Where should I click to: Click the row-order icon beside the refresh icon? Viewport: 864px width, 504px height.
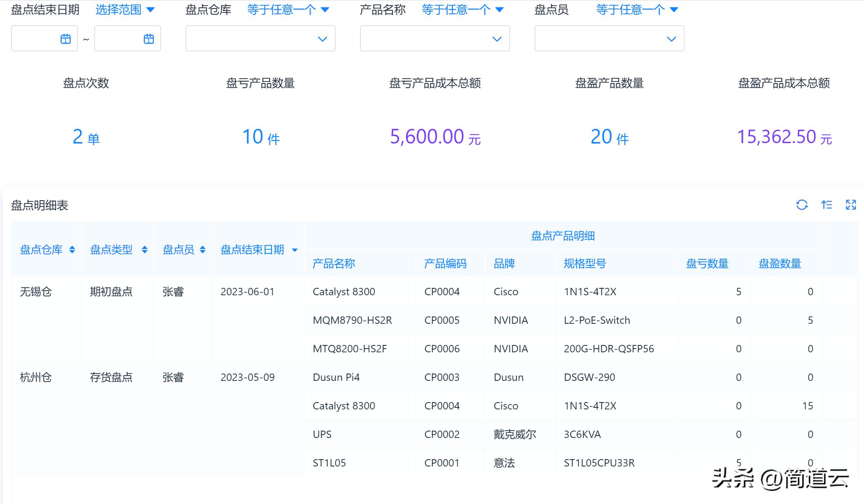(x=827, y=205)
